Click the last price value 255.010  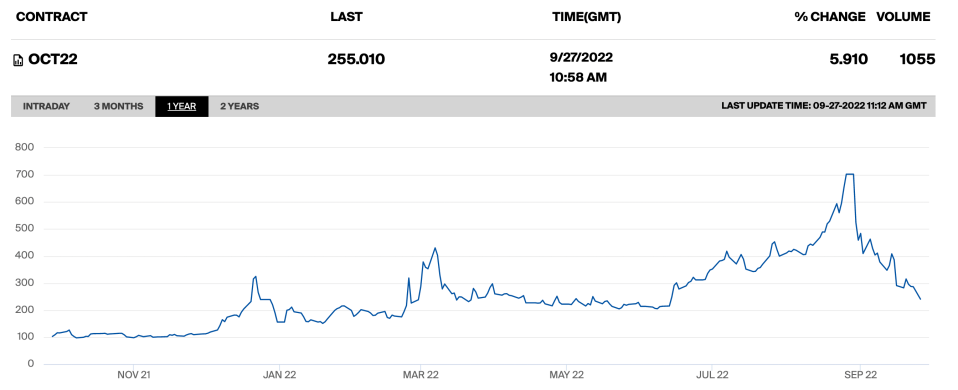(x=356, y=59)
